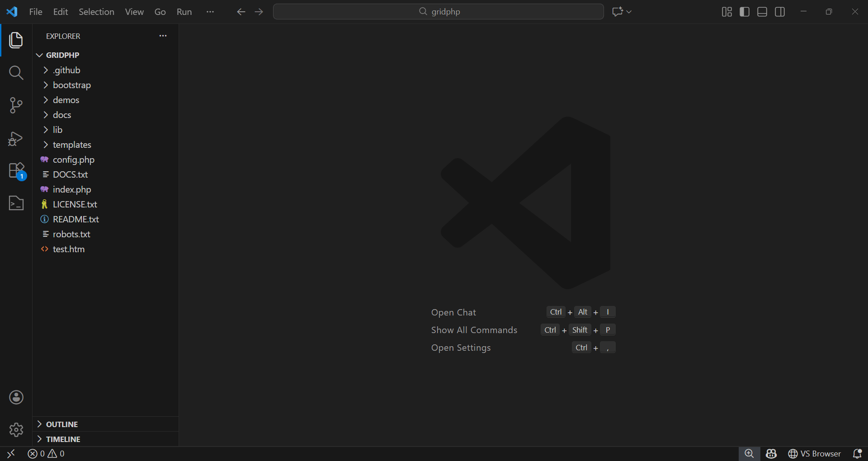Open the Manage gear icon
The width and height of the screenshot is (868, 461).
pos(16,429)
